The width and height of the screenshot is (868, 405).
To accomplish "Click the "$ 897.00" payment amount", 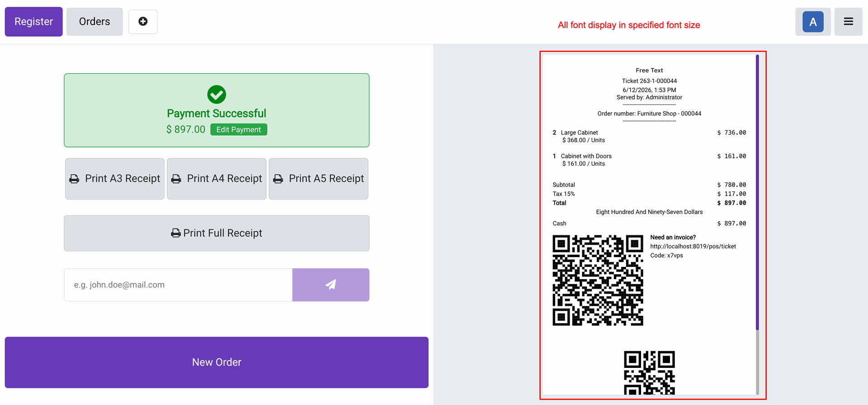I will click(186, 129).
